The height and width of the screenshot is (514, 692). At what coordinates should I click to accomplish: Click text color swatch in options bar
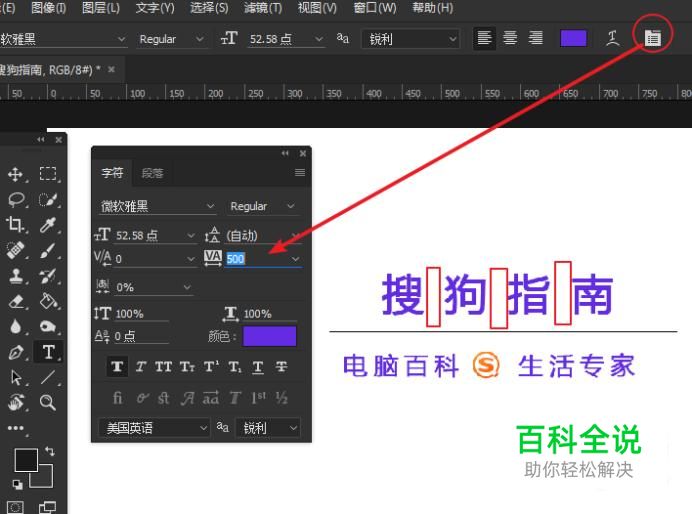[573, 38]
